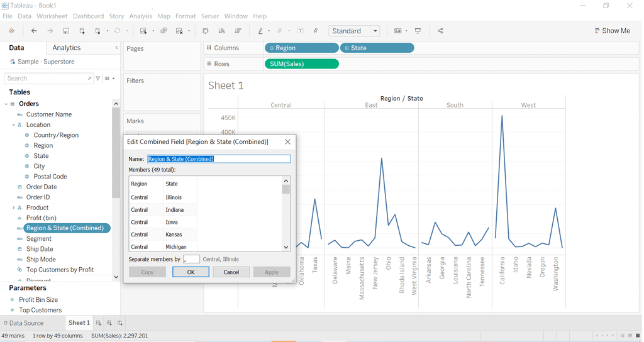Open the highlight dropdown arrow
The width and height of the screenshot is (644, 342).
[x=269, y=31]
